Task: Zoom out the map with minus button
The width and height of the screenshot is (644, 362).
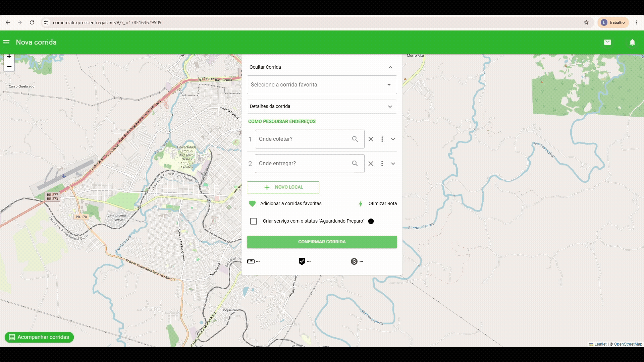Action: [9, 66]
